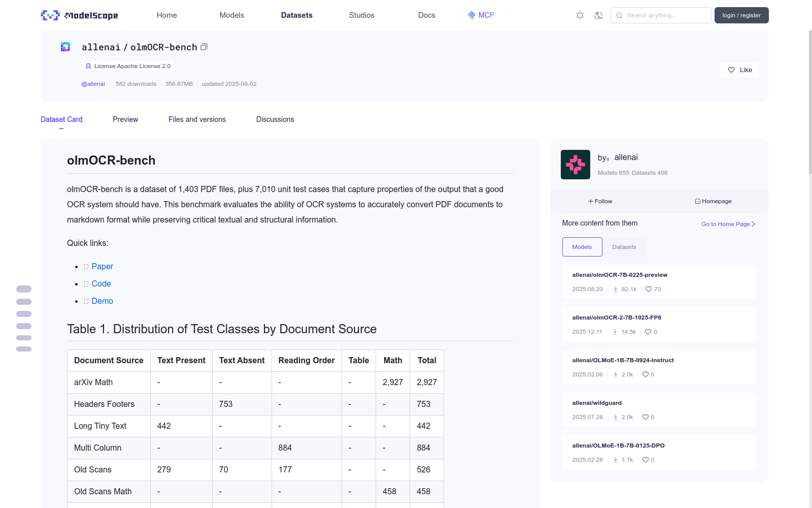Open the allenai/OLMoE-1B-7B-0125-DPO model card
The image size is (812, 508).
659,453
